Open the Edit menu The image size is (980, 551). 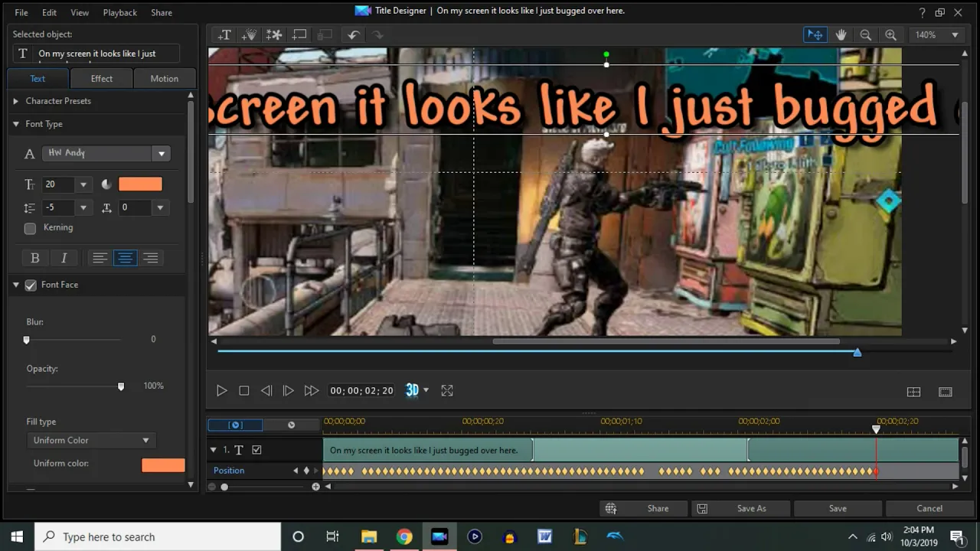49,12
